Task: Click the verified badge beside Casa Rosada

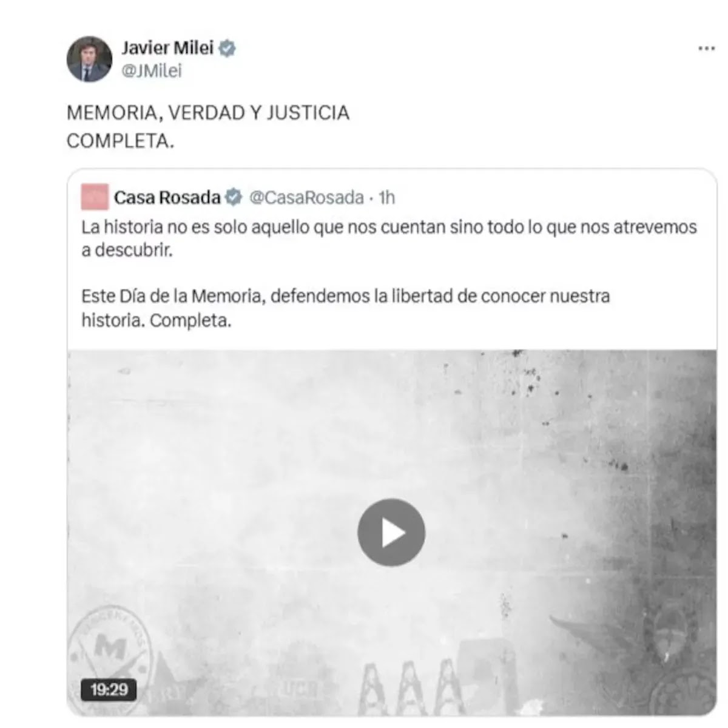Action: pos(234,197)
